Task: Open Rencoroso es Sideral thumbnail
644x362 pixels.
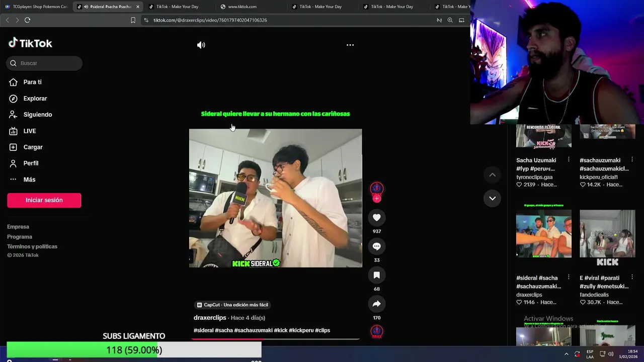Action: (x=544, y=136)
